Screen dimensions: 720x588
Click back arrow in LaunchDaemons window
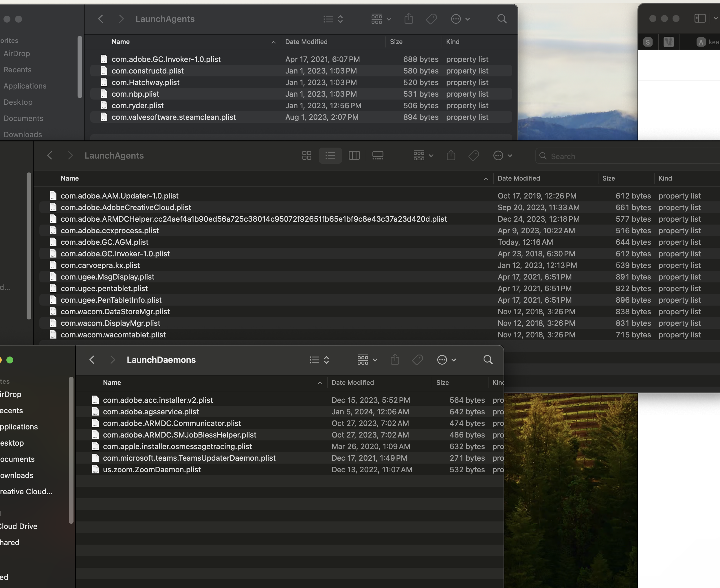(92, 360)
